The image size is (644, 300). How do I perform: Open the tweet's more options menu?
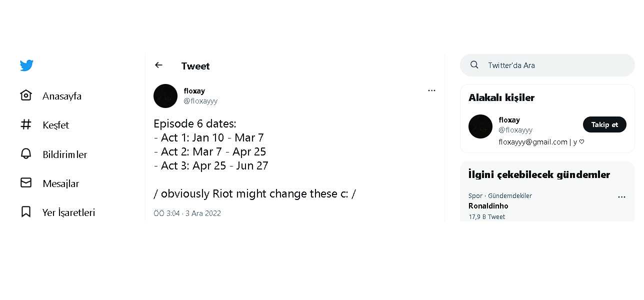click(431, 90)
